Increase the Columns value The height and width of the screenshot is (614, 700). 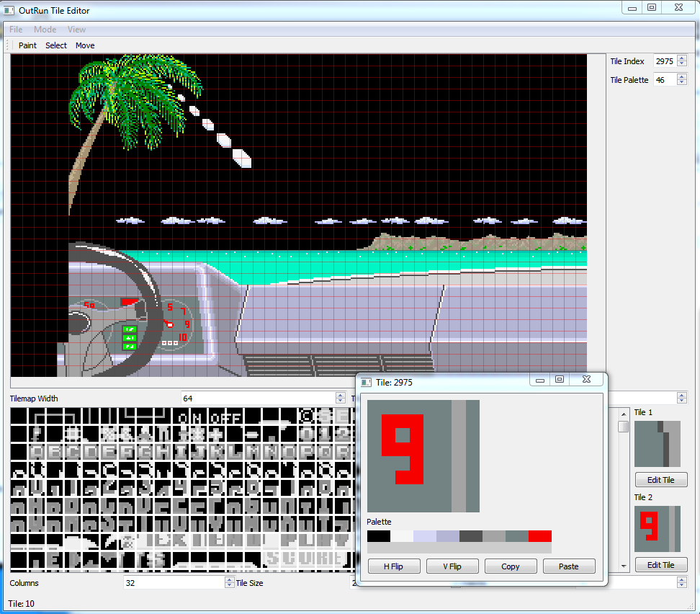point(230,579)
